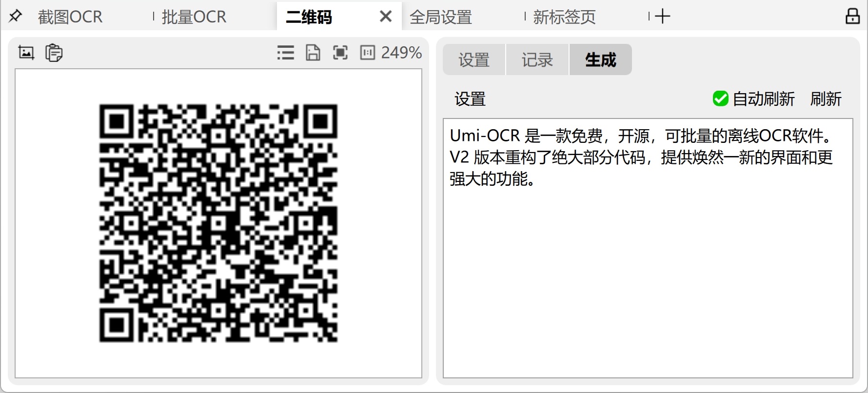This screenshot has width=868, height=393.
Task: Select the 新标签页 tab
Action: (x=564, y=17)
